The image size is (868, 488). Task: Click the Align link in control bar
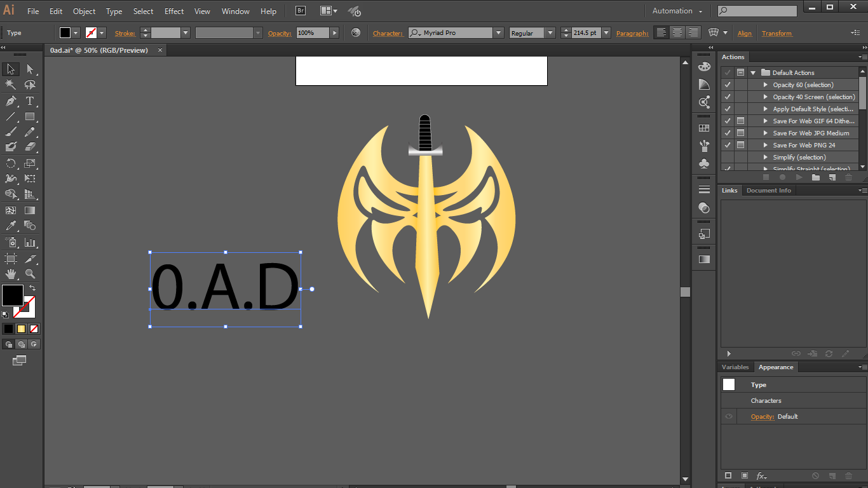(x=745, y=34)
